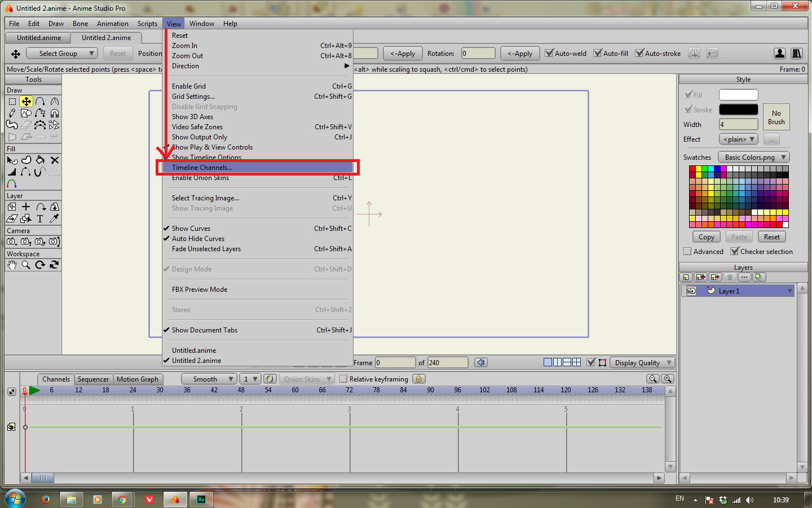Open the Display Quality dropdown

642,362
